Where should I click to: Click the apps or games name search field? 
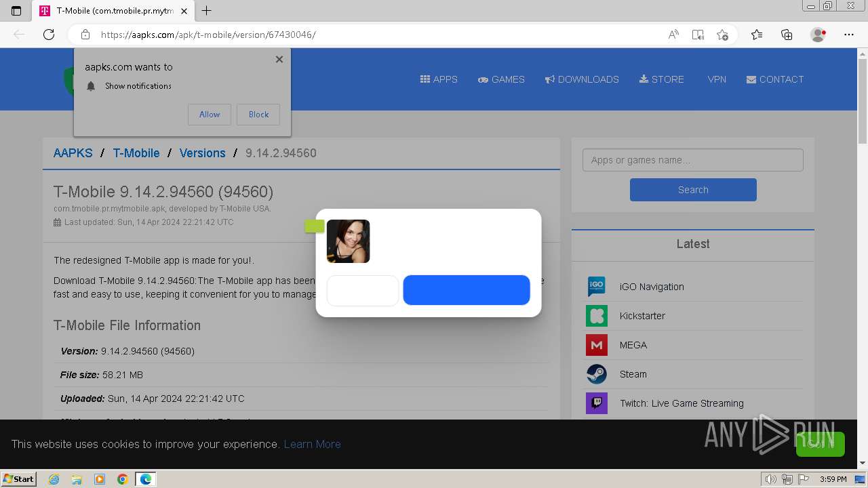pos(693,160)
